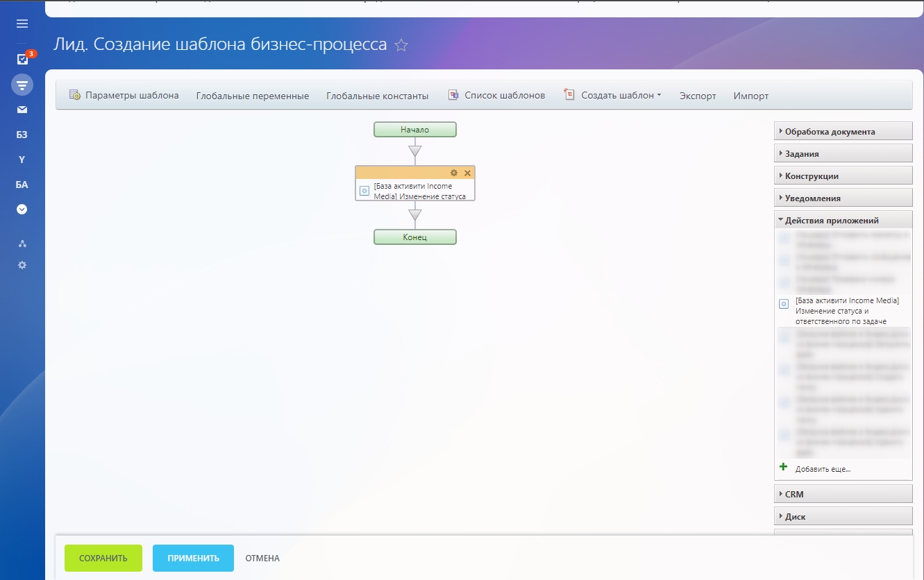
Task: Open the mail envelope icon in sidebar
Action: point(22,110)
